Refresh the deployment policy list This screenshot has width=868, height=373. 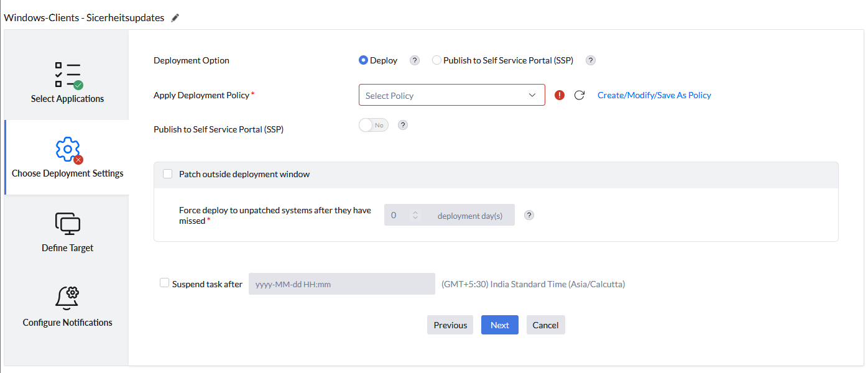click(x=579, y=95)
